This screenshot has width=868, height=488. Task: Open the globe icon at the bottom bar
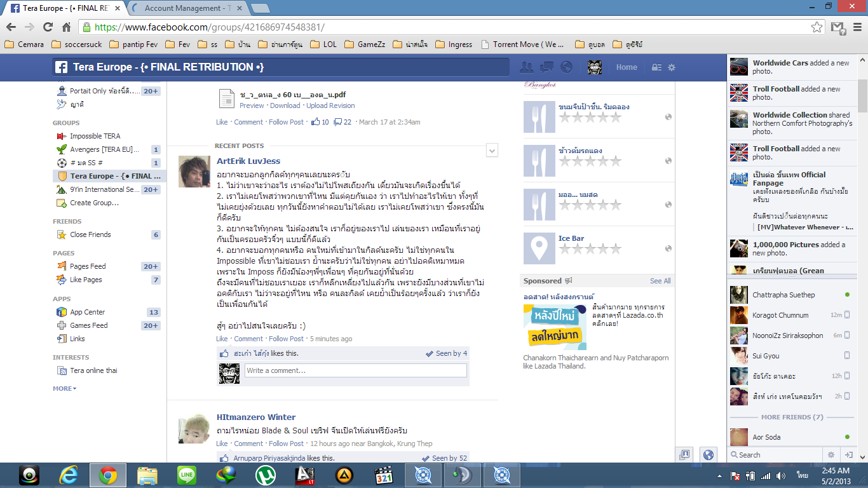pyautogui.click(x=708, y=454)
